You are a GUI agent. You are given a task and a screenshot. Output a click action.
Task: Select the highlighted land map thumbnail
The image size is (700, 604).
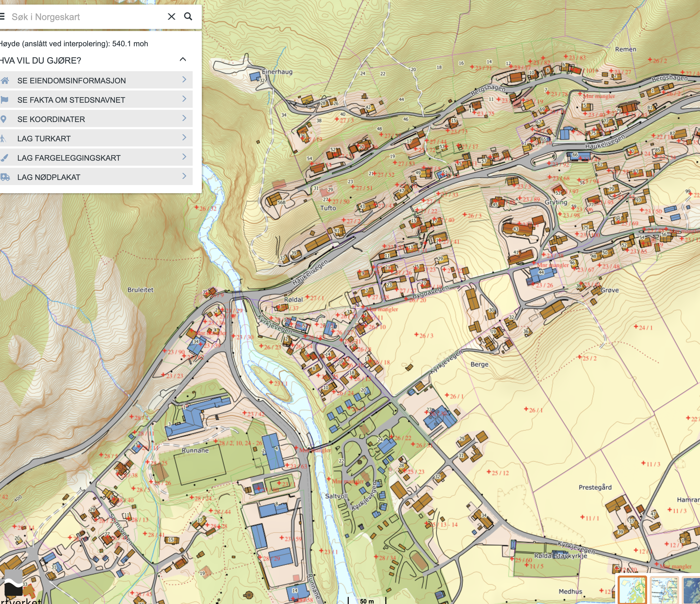pos(632,590)
